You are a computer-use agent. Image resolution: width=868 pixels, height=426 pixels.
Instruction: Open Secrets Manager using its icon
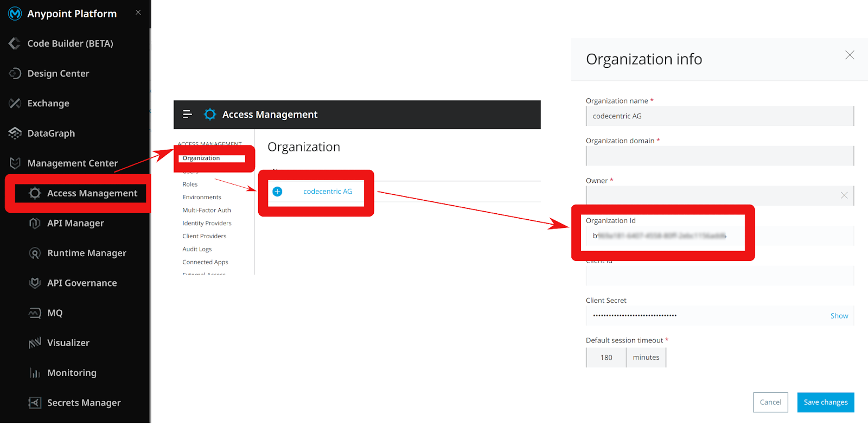[35, 403]
